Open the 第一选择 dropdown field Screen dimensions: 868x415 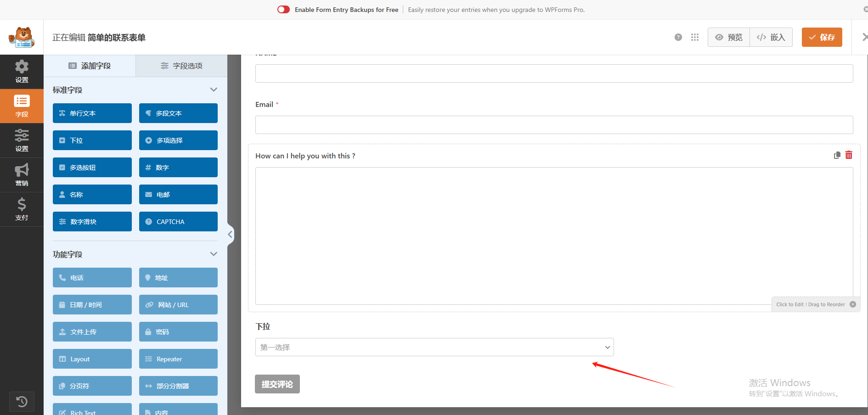(x=434, y=347)
